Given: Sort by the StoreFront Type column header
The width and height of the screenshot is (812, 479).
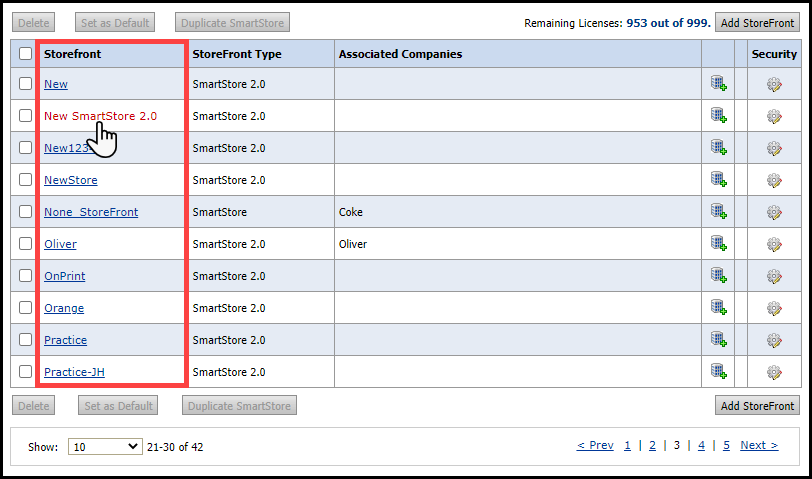Looking at the screenshot, I should tap(237, 54).
